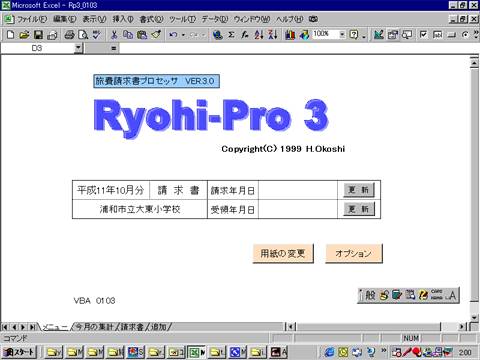This screenshot has height=360, width=480.
Task: Open the Chart Wizard icon
Action: pos(290,35)
